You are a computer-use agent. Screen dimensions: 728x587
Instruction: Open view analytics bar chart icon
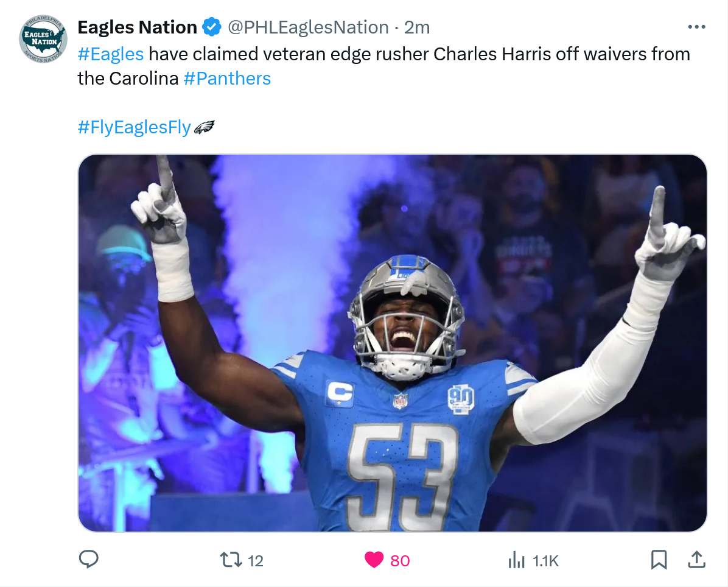click(x=517, y=560)
